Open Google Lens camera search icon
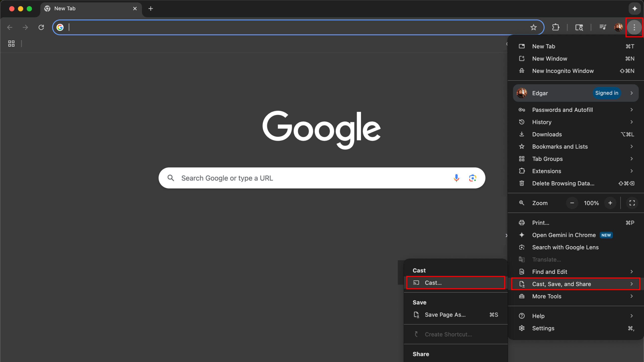 pyautogui.click(x=472, y=178)
